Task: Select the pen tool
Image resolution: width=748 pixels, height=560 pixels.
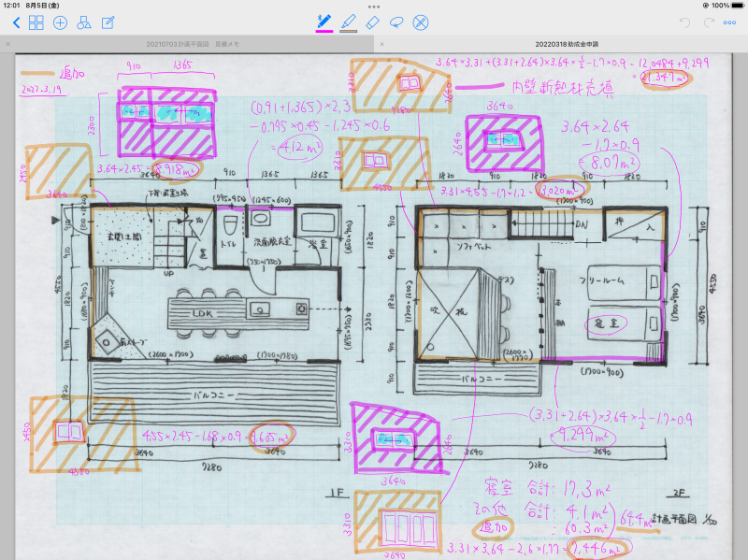Action: 324,20
